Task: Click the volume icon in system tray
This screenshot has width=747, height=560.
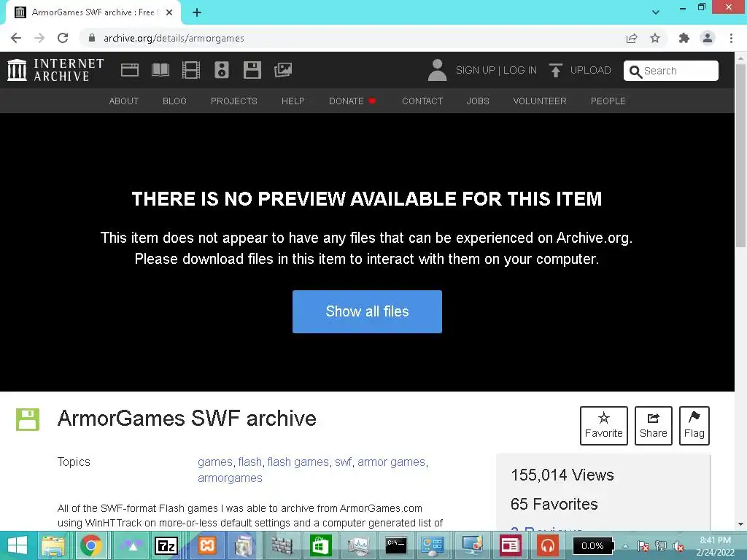Action: pyautogui.click(x=678, y=546)
